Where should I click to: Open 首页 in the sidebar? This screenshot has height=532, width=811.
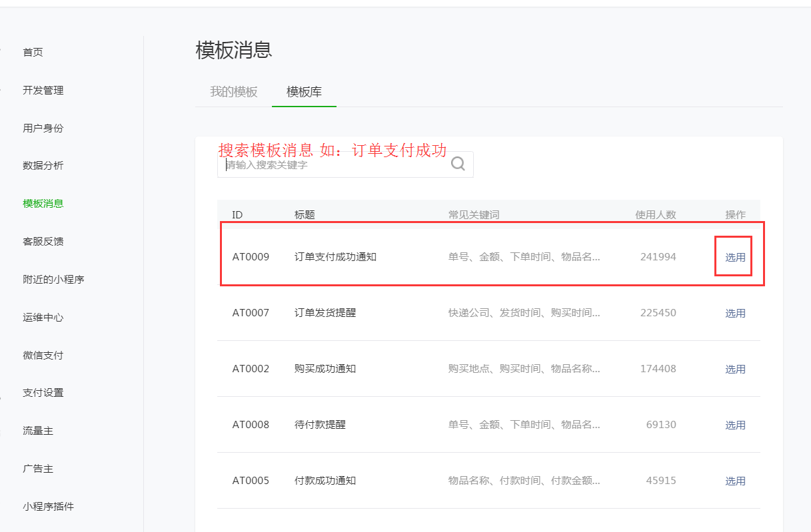33,52
